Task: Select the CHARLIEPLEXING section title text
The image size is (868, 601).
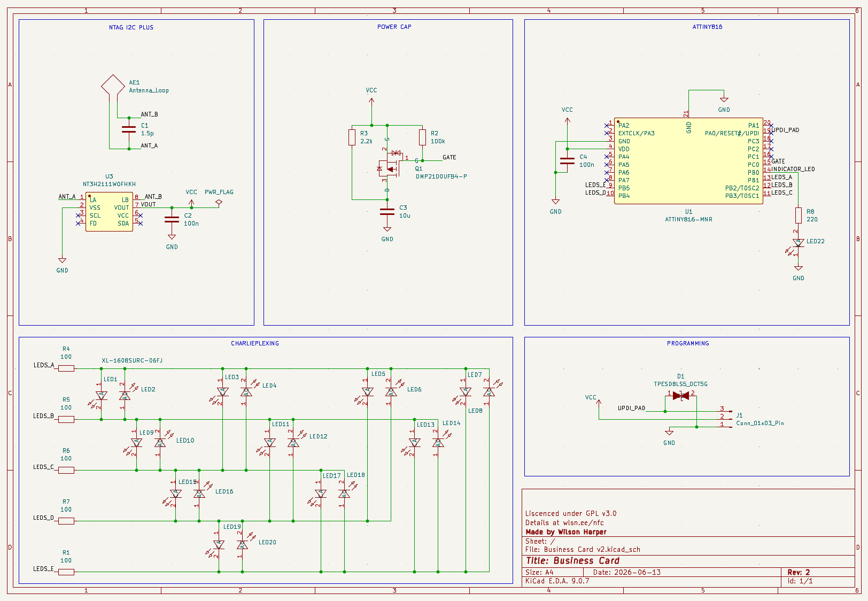Action: click(255, 343)
